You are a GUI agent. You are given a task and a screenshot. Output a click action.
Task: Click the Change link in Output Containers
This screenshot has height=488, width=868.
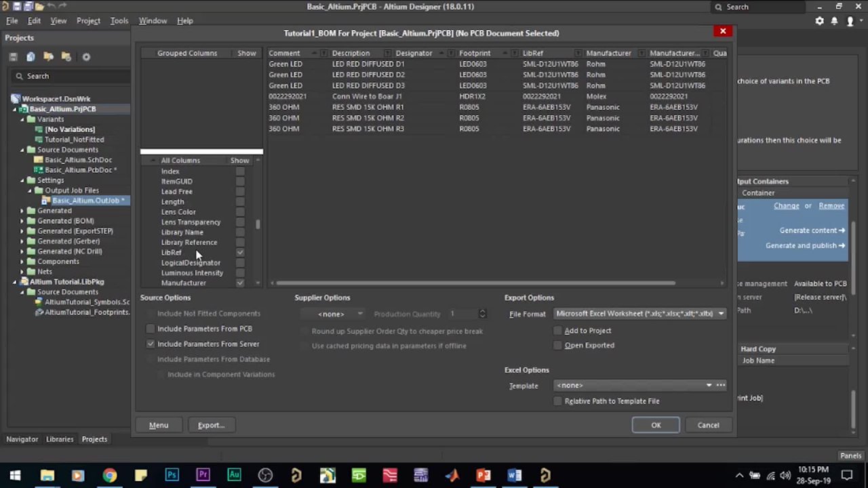(787, 206)
